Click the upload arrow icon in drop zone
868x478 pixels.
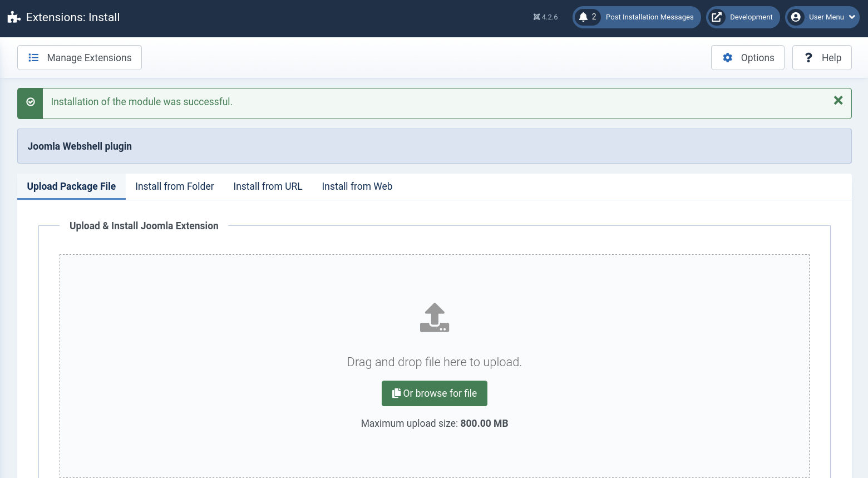[x=435, y=318]
